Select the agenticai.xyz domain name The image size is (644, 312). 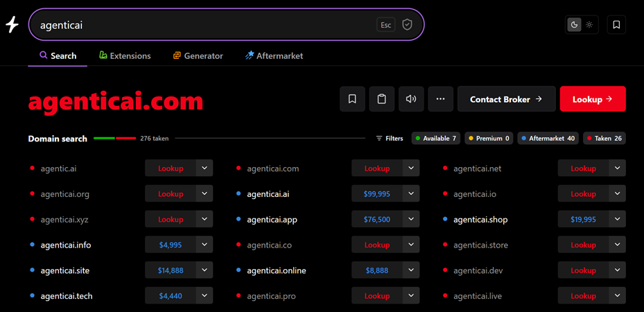(64, 220)
